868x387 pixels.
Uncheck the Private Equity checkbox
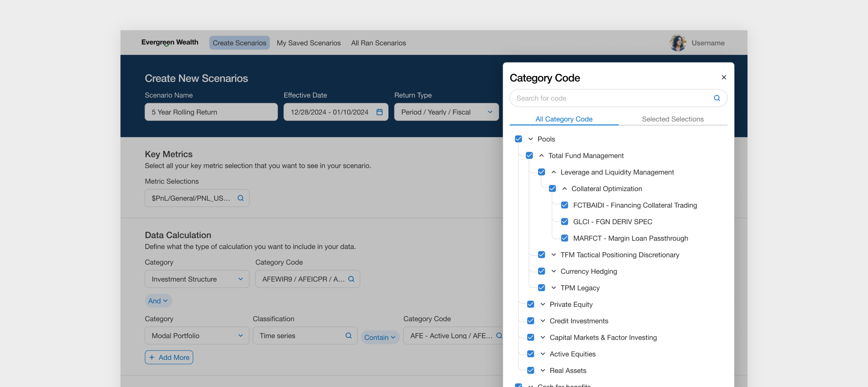point(530,304)
